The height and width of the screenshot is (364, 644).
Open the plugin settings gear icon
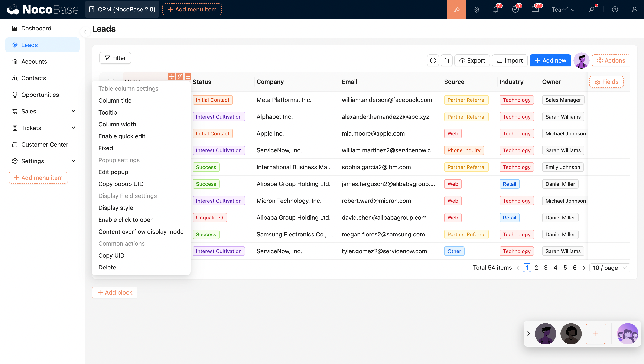(x=476, y=10)
